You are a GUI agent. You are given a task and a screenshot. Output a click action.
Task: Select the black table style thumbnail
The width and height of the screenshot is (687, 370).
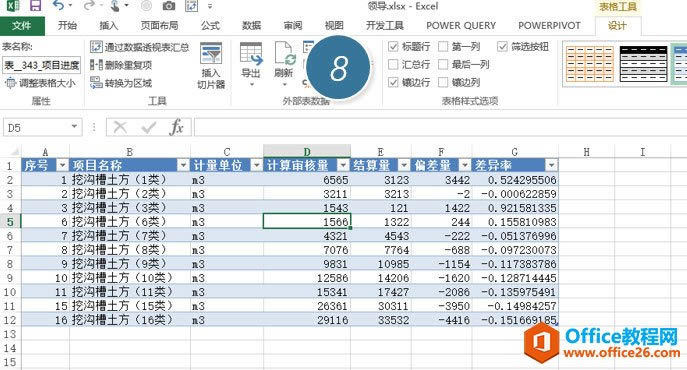(644, 64)
